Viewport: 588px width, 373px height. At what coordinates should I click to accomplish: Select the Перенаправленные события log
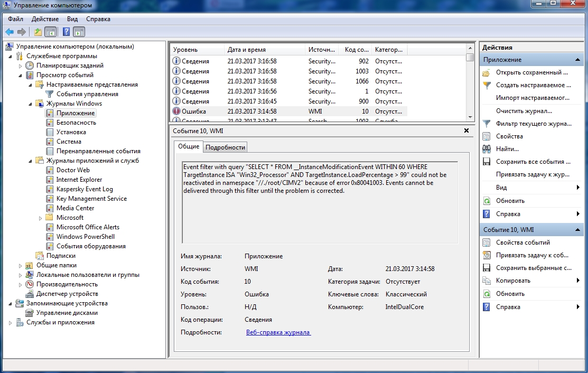[x=98, y=151]
